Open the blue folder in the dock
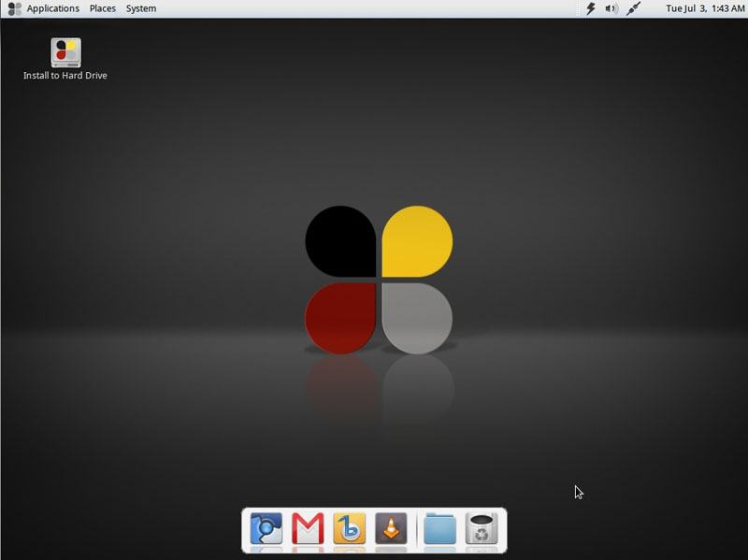Screen dimensions: 748x560 tap(439, 529)
